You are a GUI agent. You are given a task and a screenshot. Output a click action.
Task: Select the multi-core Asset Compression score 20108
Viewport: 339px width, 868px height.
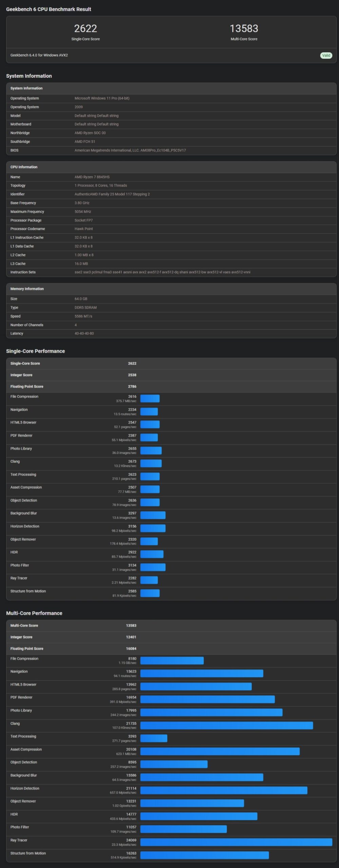pyautogui.click(x=131, y=749)
